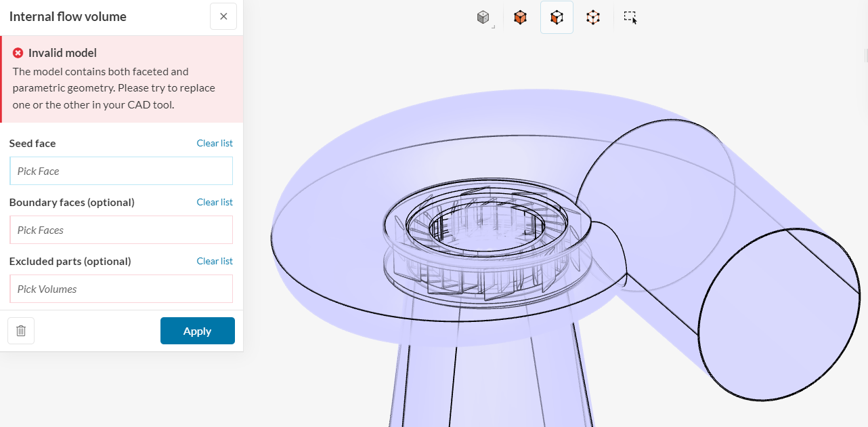The width and height of the screenshot is (868, 427).
Task: Click Clear list next to Excluded parts
Action: click(215, 261)
